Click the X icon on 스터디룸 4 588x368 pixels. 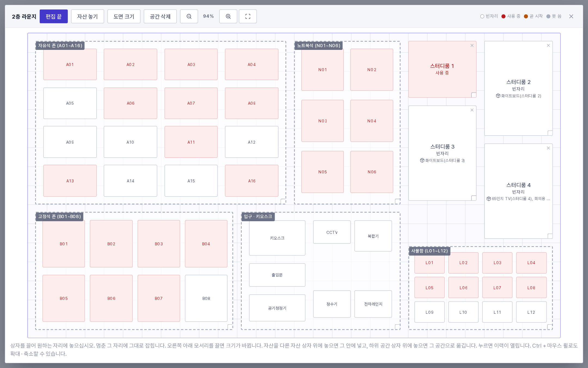tap(548, 148)
